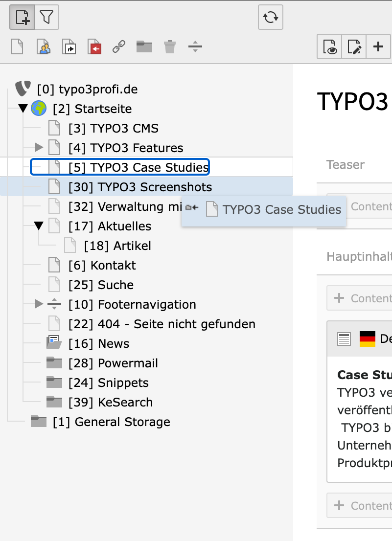The height and width of the screenshot is (541, 392).
Task: Select [22] 404 - Seite nicht gefunden
Action: click(162, 324)
